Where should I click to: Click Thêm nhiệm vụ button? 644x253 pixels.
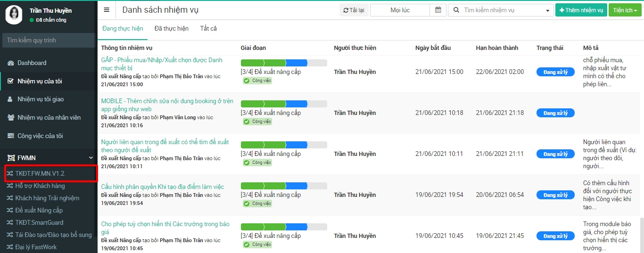(581, 10)
